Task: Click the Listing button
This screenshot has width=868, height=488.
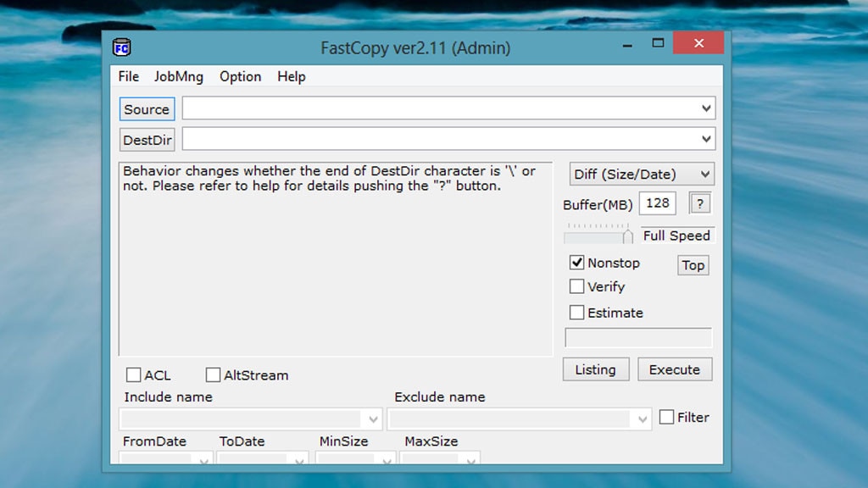Action: point(595,369)
